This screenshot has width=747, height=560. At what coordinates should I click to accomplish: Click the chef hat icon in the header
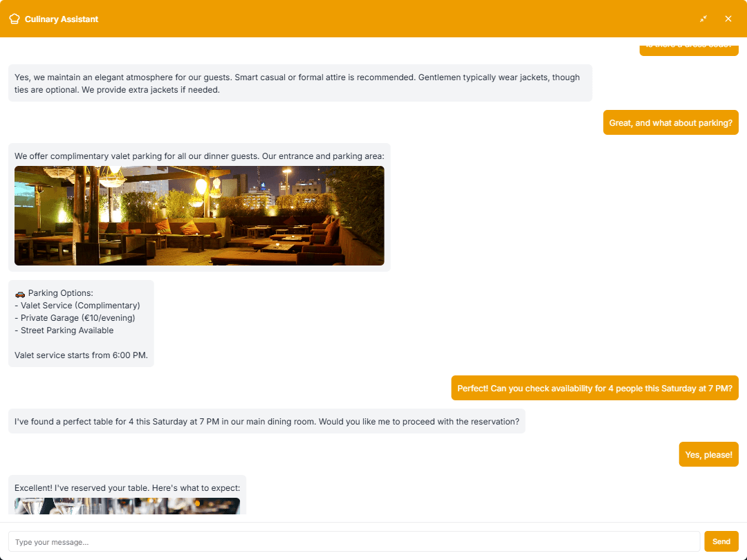[14, 19]
